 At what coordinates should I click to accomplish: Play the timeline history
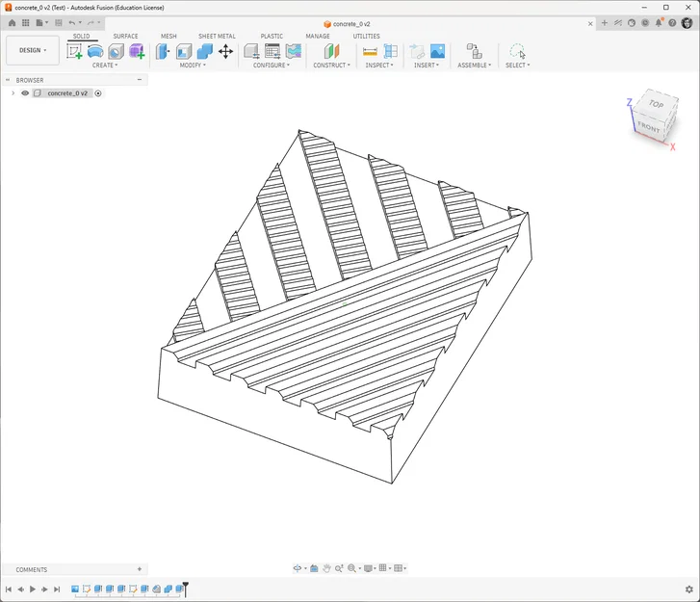32,589
